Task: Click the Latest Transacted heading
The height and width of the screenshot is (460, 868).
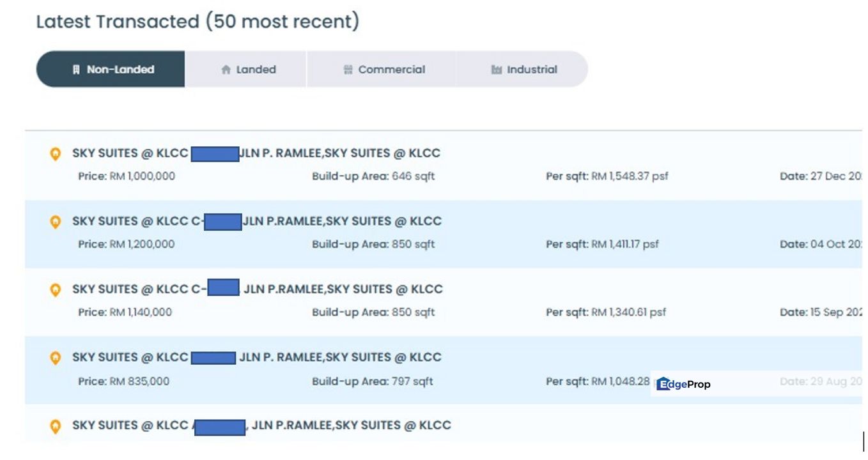Action: click(198, 21)
